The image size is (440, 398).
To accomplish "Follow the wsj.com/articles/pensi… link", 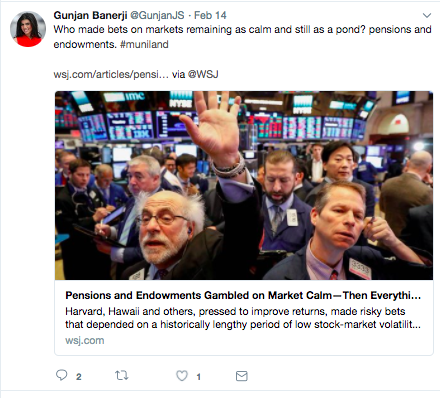I will click(x=111, y=74).
